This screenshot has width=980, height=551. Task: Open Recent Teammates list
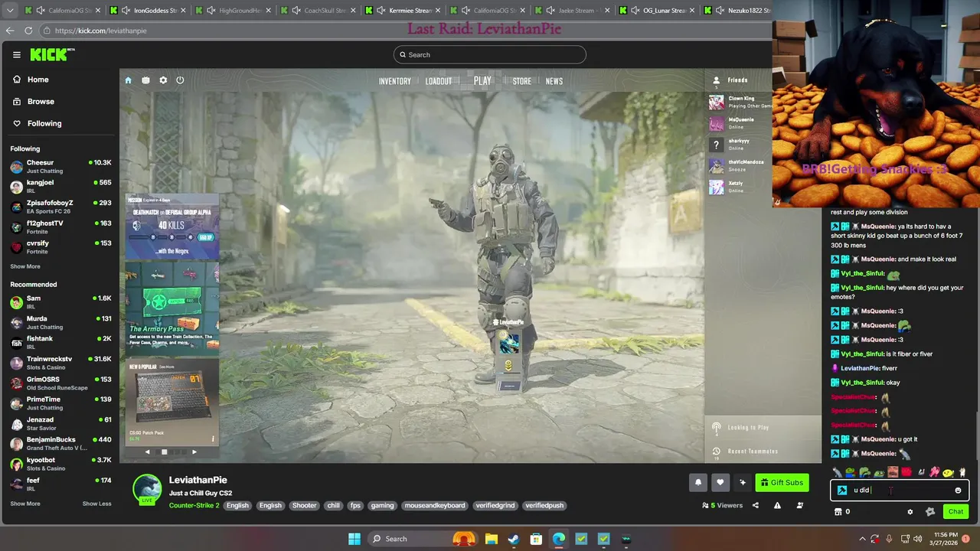click(x=745, y=452)
